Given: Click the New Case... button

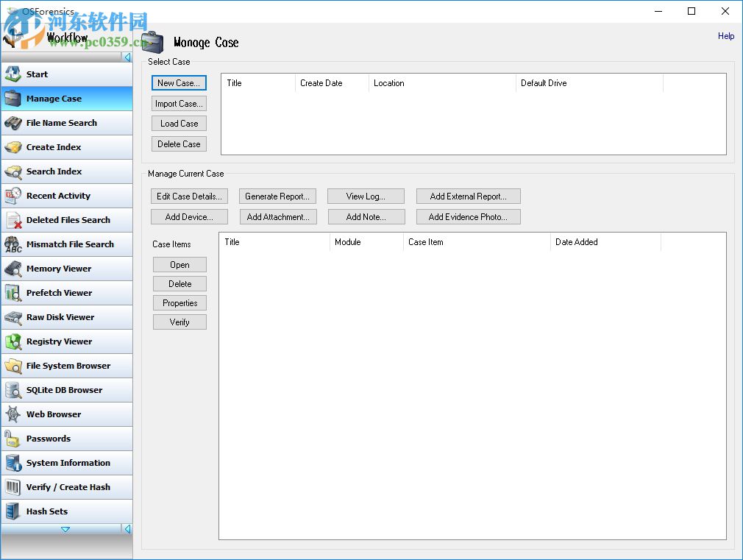Looking at the screenshot, I should 179,83.
